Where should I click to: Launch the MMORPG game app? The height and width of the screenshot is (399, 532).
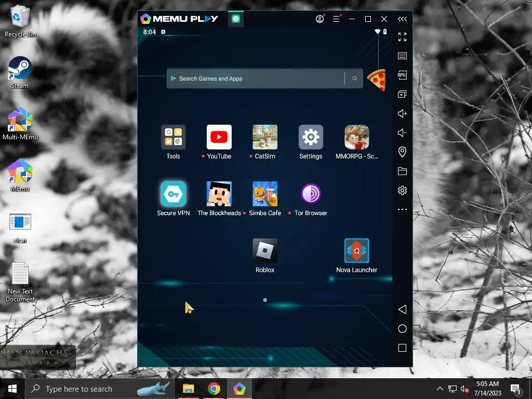point(356,137)
